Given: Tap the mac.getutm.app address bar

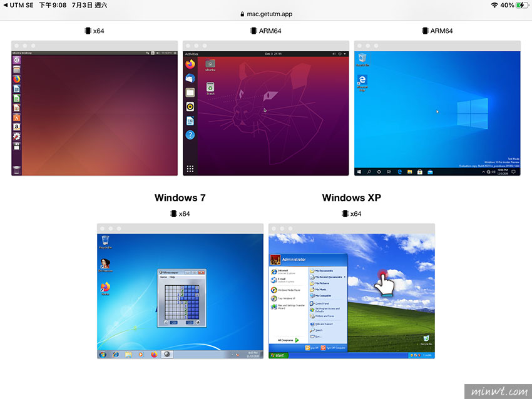Looking at the screenshot, I should [x=266, y=14].
